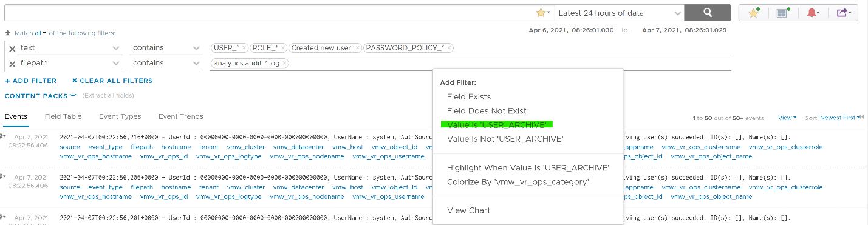Choose 'Field Exists' in Add Filter menu
This screenshot has width=868, height=225.
(469, 96)
